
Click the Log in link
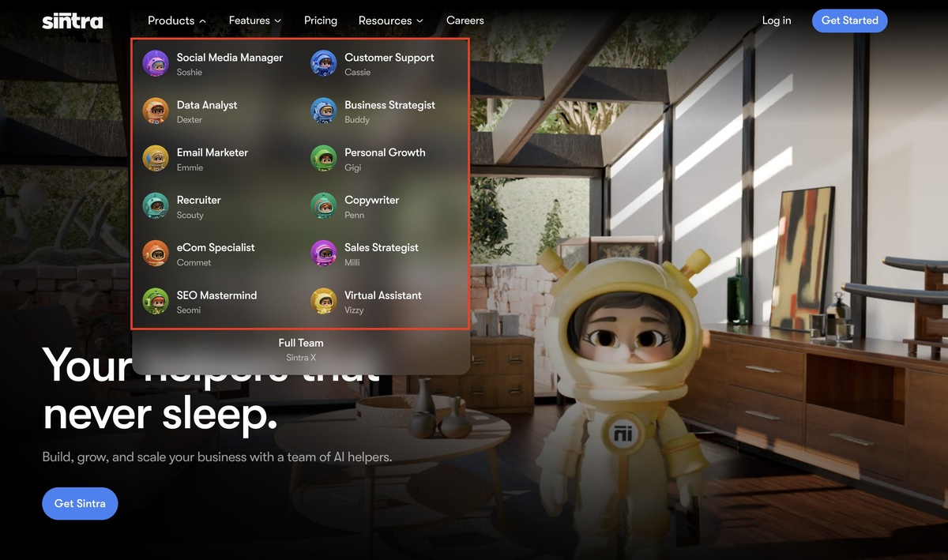coord(777,21)
